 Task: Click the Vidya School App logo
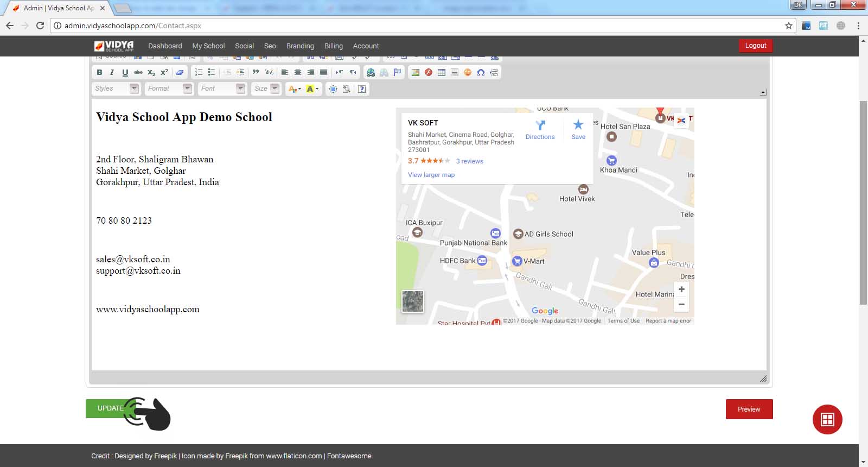coord(114,46)
